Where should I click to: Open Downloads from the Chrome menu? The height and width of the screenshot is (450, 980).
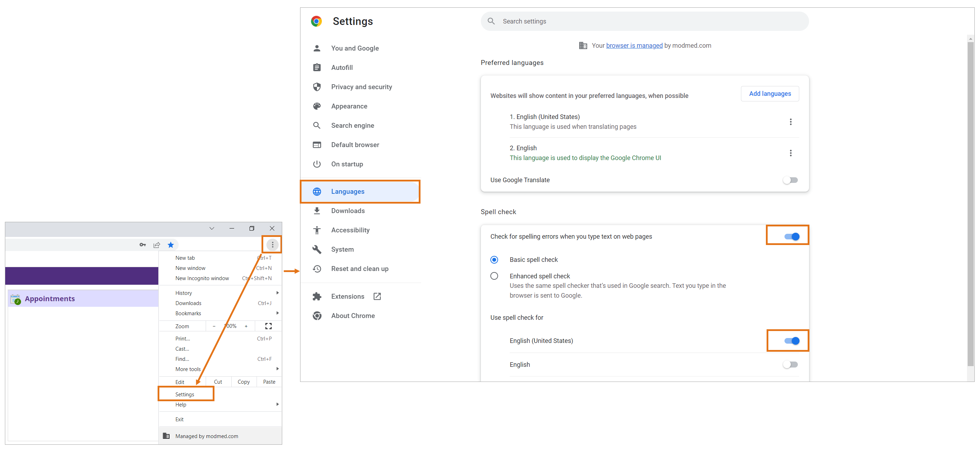220,303
